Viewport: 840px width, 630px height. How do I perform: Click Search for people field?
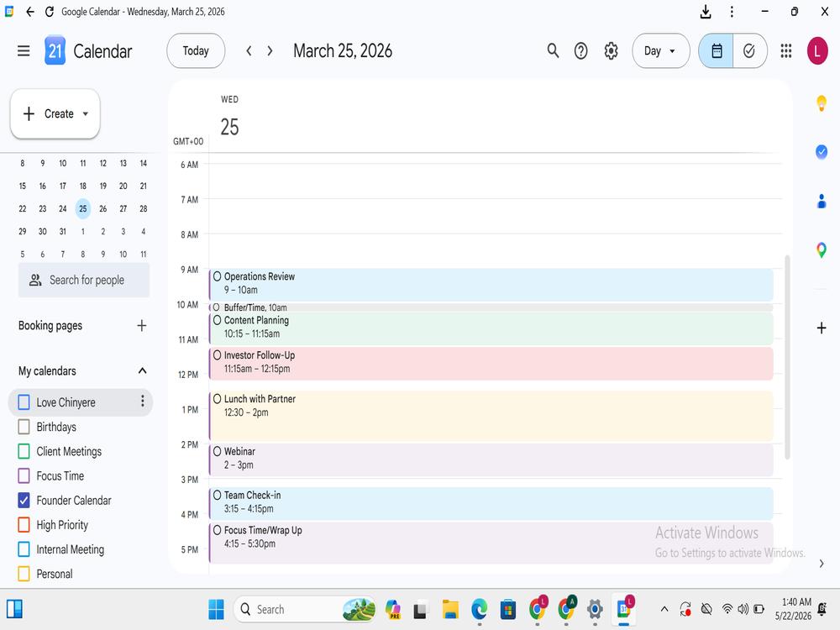(84, 281)
